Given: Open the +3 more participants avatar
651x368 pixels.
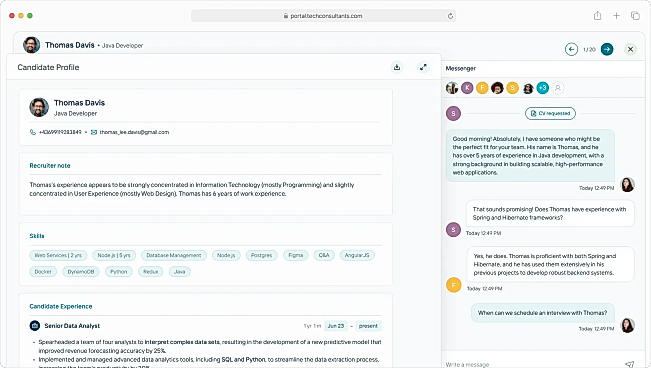Looking at the screenshot, I should click(543, 88).
